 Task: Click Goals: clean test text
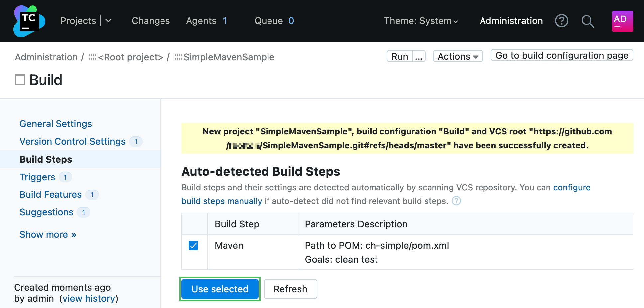(x=341, y=259)
